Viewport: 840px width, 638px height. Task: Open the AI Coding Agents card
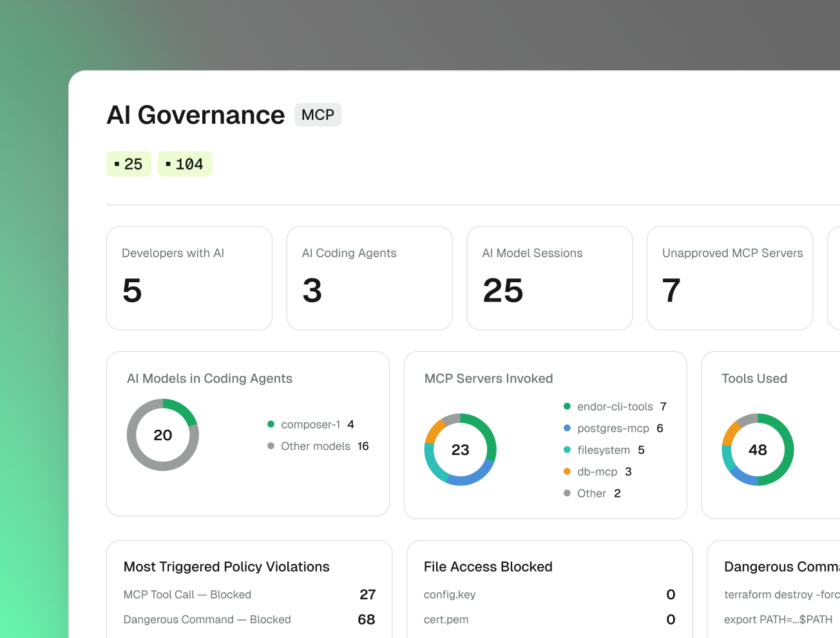coord(370,278)
